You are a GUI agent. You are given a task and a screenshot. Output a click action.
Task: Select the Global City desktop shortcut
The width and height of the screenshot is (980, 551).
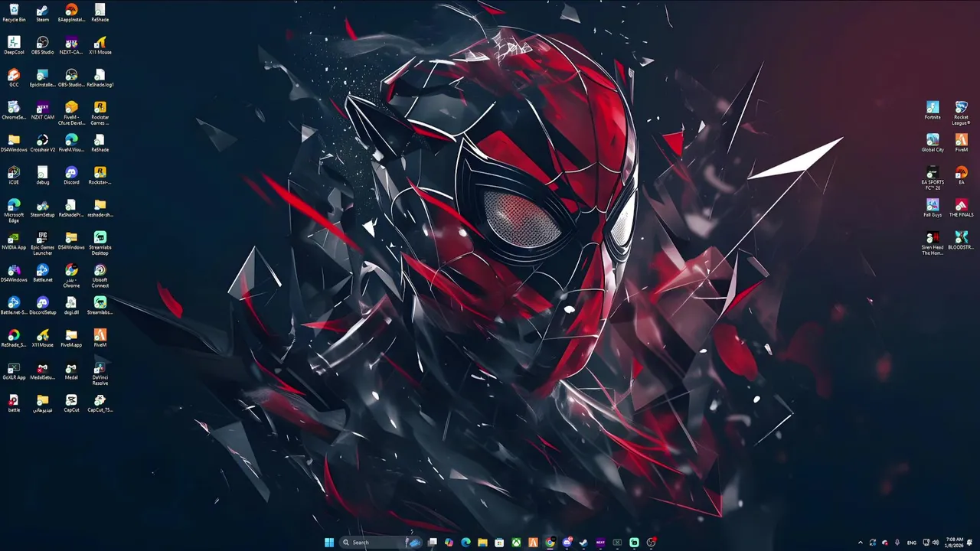(932, 143)
